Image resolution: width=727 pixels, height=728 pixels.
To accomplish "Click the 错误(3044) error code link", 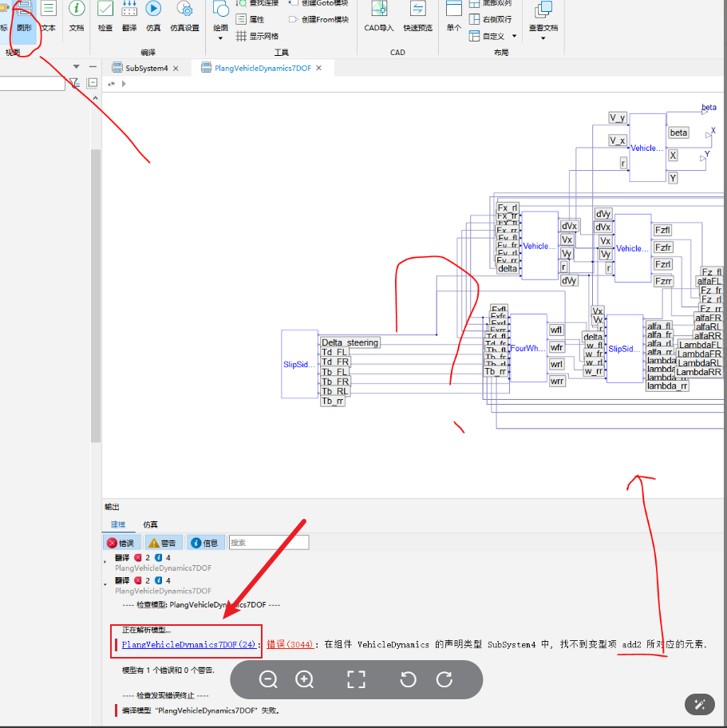I will pyautogui.click(x=290, y=644).
